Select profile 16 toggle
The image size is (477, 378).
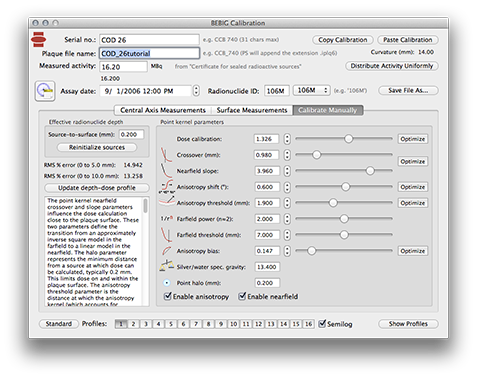coord(309,324)
